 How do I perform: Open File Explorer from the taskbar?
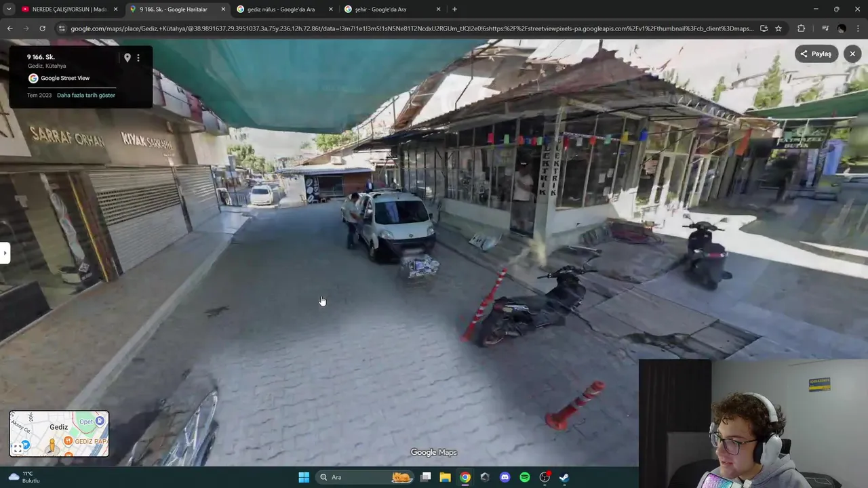coord(446,477)
